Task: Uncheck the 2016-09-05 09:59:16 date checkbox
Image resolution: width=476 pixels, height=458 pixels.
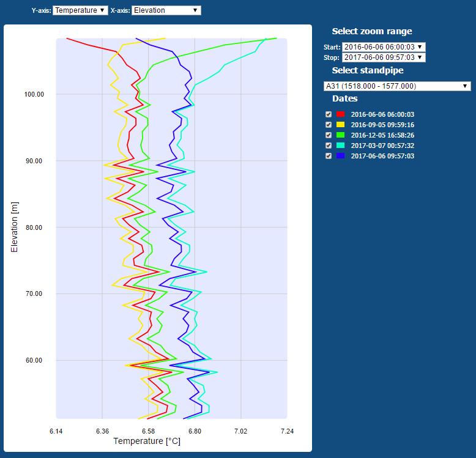Action: pyautogui.click(x=329, y=125)
